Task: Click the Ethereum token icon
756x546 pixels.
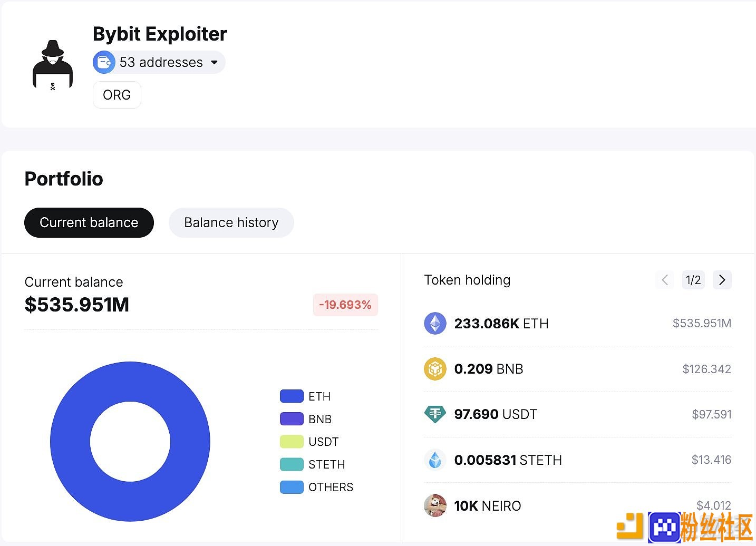Action: pyautogui.click(x=435, y=324)
